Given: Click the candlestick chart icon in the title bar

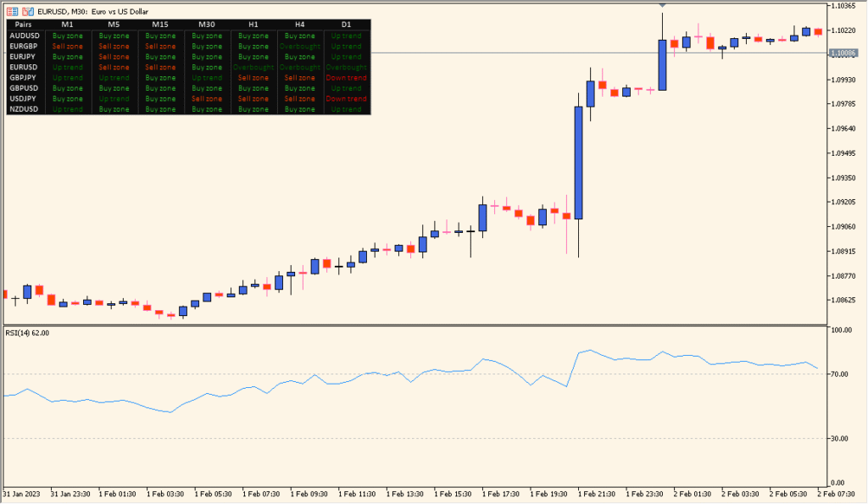Looking at the screenshot, I should pos(26,11).
